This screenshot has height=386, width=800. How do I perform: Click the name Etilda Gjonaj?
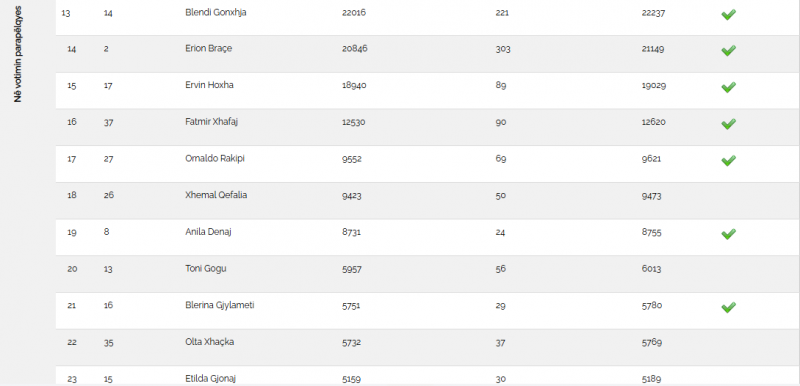click(x=210, y=379)
